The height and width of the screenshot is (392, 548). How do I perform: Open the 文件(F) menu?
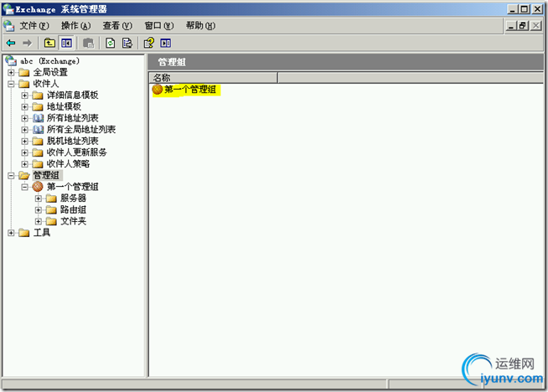click(34, 25)
